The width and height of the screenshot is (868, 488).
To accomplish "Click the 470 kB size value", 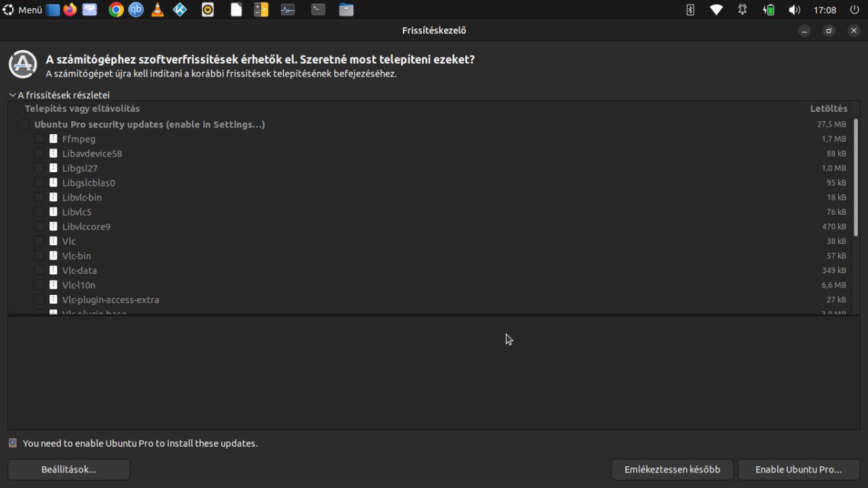I will pyautogui.click(x=834, y=226).
